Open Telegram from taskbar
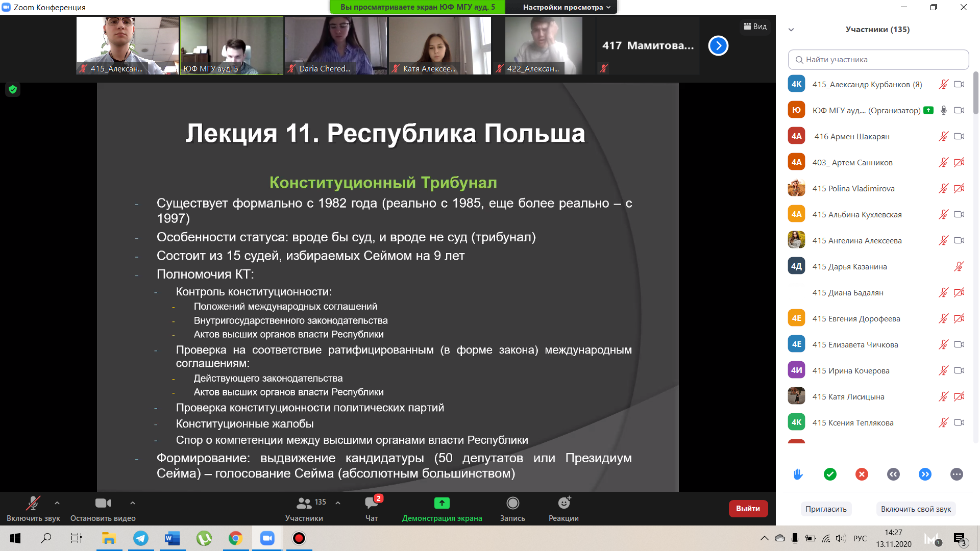Viewport: 980px width, 551px height. [140, 538]
